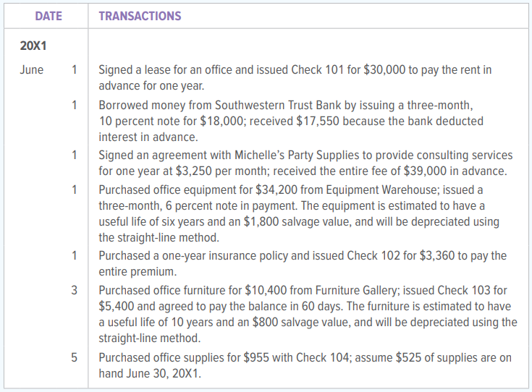Viewport: 532px width, 392px height.
Task: Click the date 3 for furniture purchase
Action: coord(75,290)
